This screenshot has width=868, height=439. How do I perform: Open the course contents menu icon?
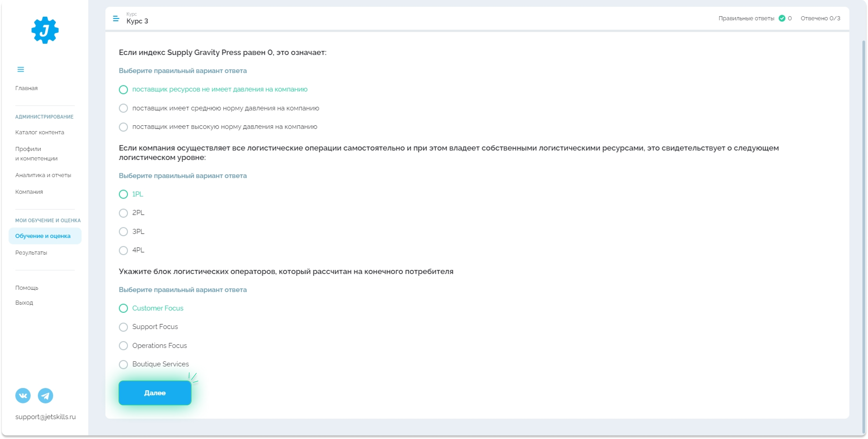(116, 18)
